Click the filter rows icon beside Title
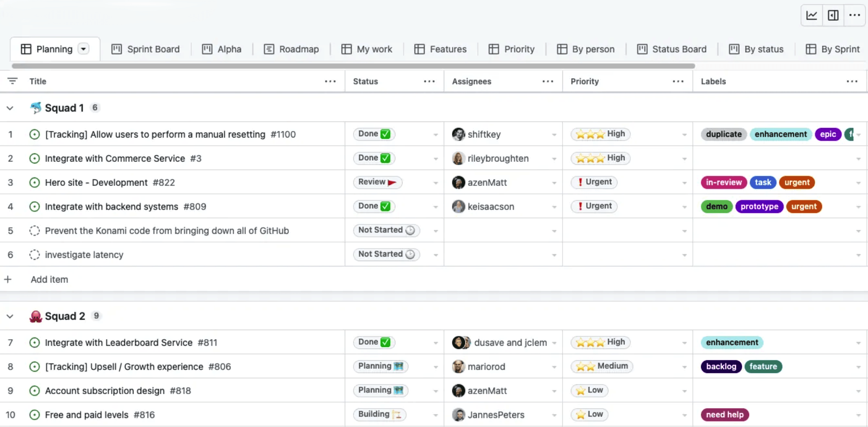 13,81
